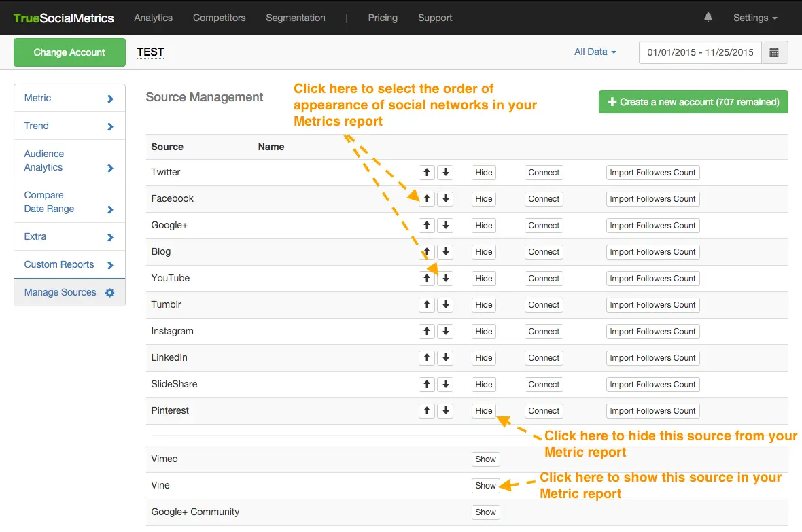This screenshot has width=802, height=532.
Task: Open the Competitors menu item
Action: pos(219,18)
